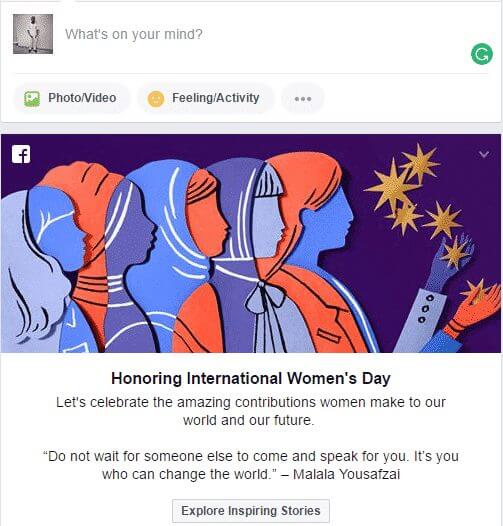Open the green Grammarly icon
Viewport: 503px width, 526px height.
click(x=482, y=54)
